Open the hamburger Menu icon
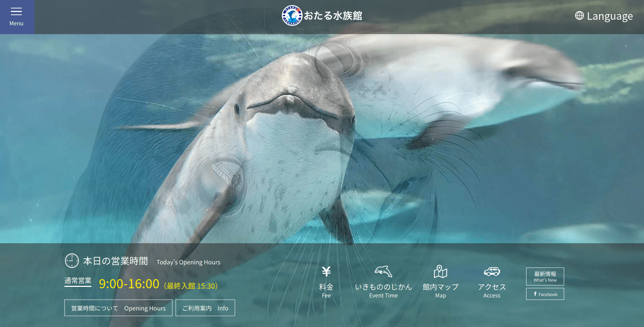 (x=16, y=12)
